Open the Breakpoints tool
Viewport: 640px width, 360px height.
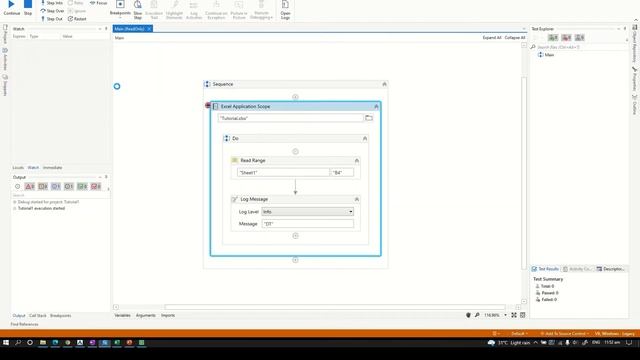point(120,9)
